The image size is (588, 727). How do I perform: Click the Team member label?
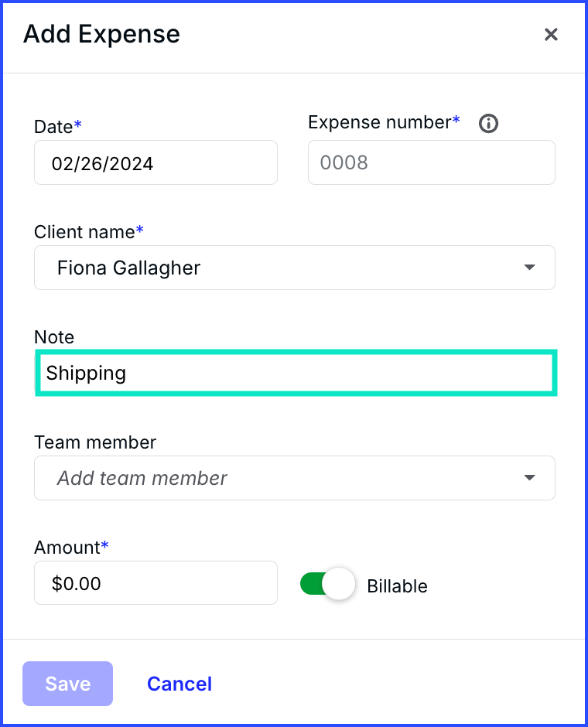pyautogui.click(x=95, y=442)
